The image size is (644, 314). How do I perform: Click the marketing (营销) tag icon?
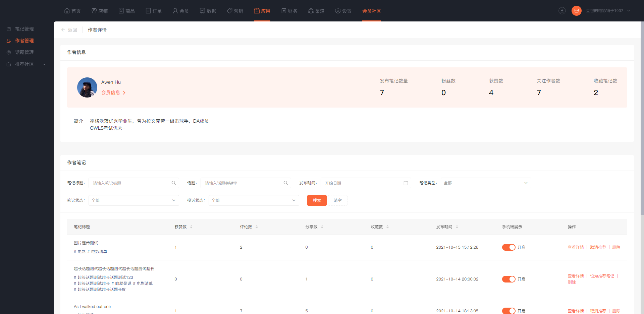pyautogui.click(x=229, y=11)
